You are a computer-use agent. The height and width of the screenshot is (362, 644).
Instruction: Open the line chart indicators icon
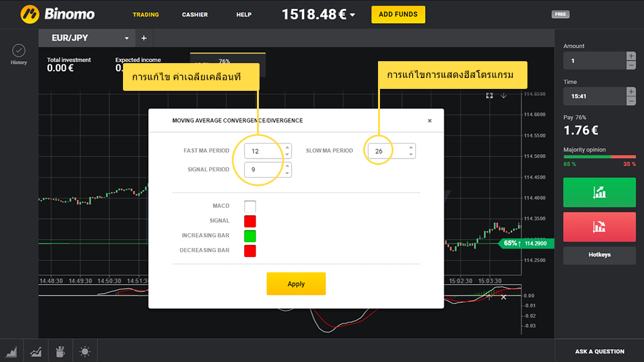tap(36, 352)
